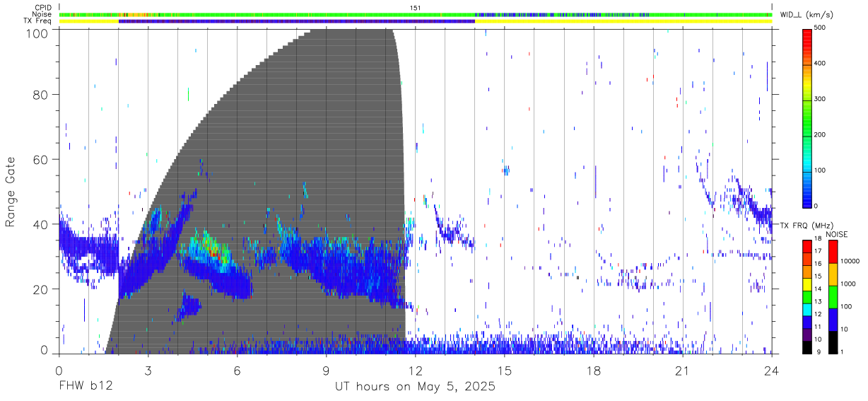Screen dimensions: 868x401
Task: Click the '16' MHz tick label
Action: click(x=819, y=264)
